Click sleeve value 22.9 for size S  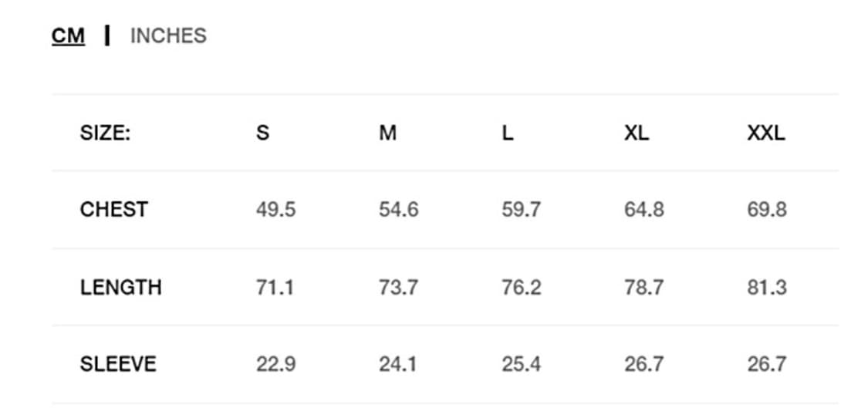pyautogui.click(x=275, y=364)
